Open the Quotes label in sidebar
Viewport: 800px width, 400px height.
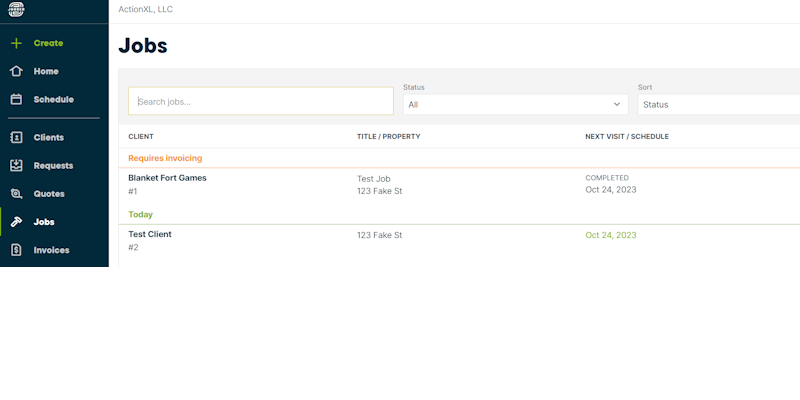49,194
